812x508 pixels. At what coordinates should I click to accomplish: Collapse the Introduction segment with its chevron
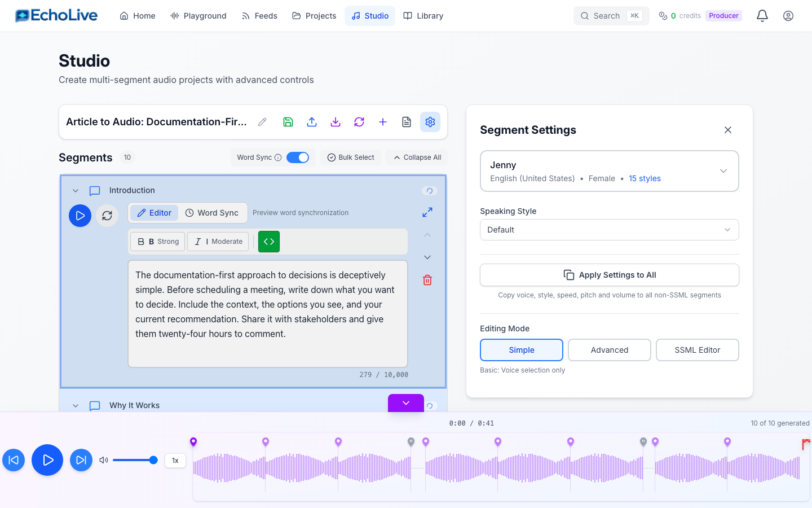[76, 190]
